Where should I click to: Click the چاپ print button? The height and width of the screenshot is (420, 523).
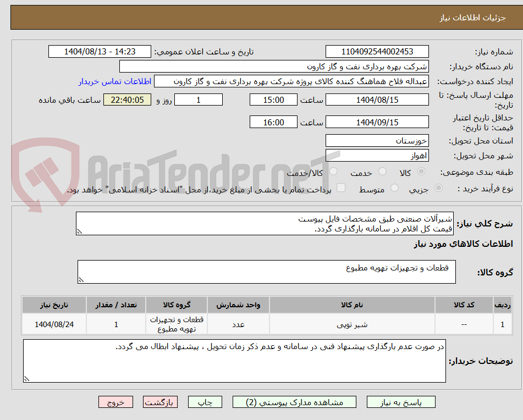tap(205, 402)
